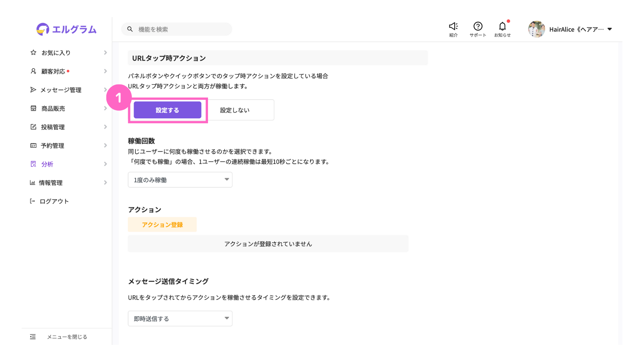This screenshot has height=362, width=644.
Task: Open the 1度のみ稼働 dropdown
Action: click(180, 180)
